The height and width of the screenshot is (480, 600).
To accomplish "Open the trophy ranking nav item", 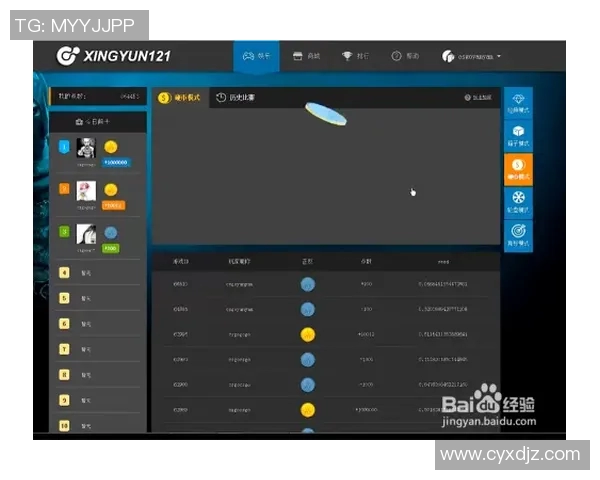I will [x=355, y=56].
